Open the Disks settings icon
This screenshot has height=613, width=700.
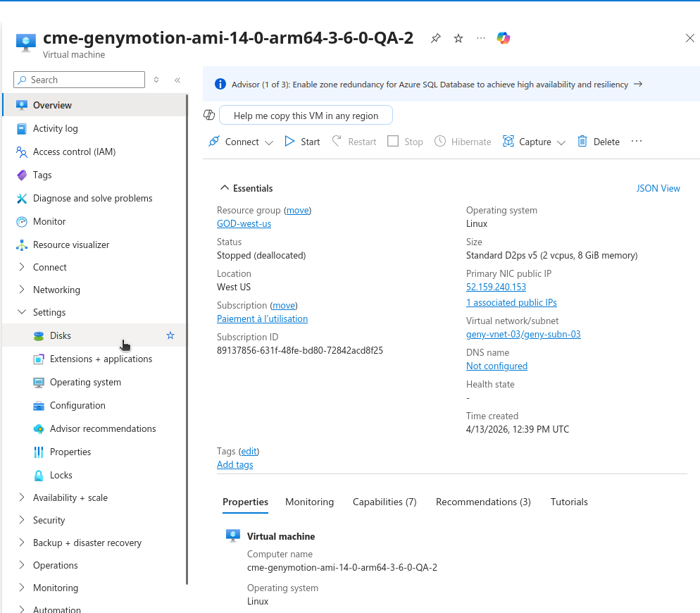point(39,335)
